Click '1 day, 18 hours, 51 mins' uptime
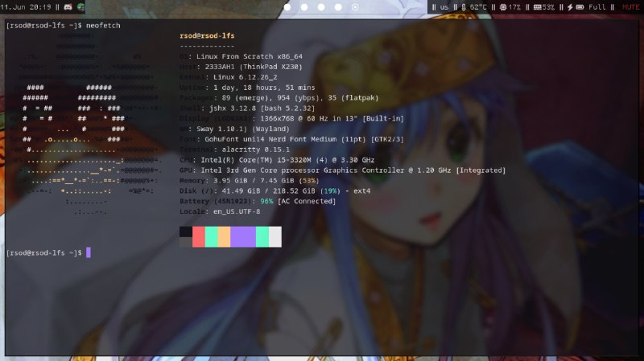This screenshot has height=361, width=644. (264, 88)
